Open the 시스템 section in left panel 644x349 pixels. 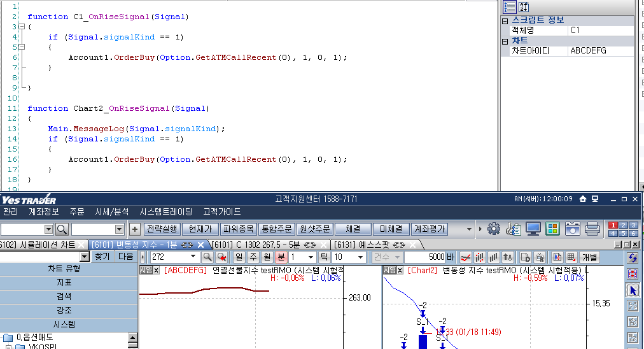pos(68,324)
